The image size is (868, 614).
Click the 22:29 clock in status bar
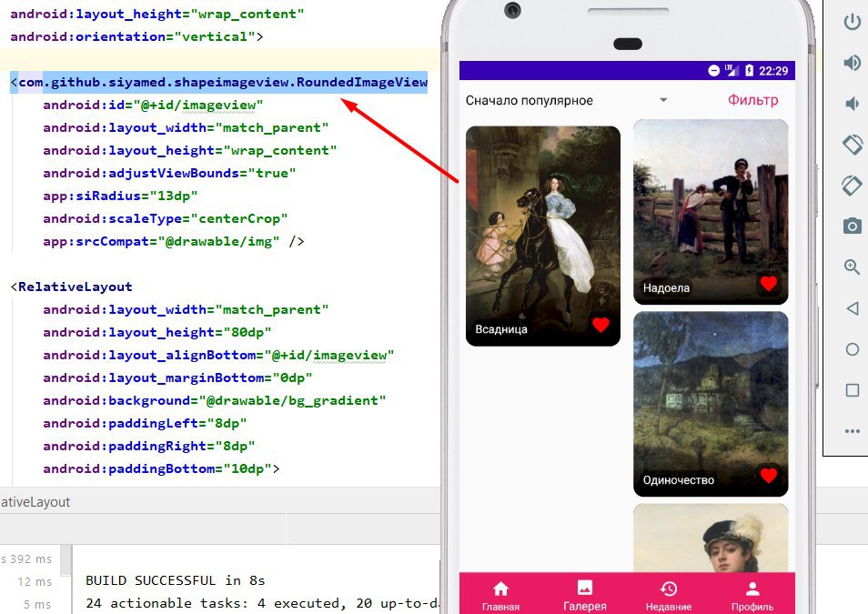[773, 71]
